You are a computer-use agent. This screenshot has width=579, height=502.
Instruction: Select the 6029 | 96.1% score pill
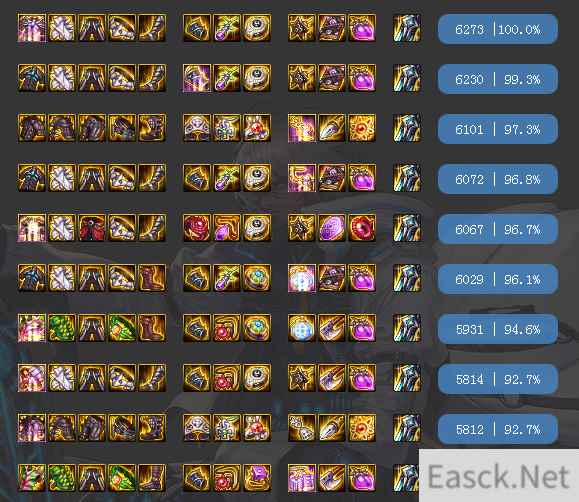(x=497, y=279)
